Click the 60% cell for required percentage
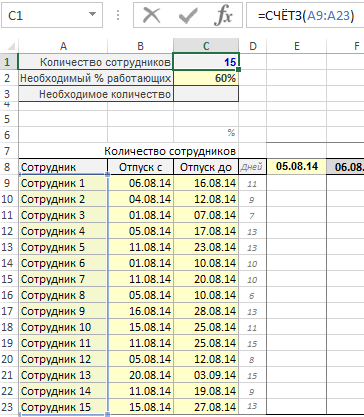The image size is (364, 417). click(x=206, y=78)
